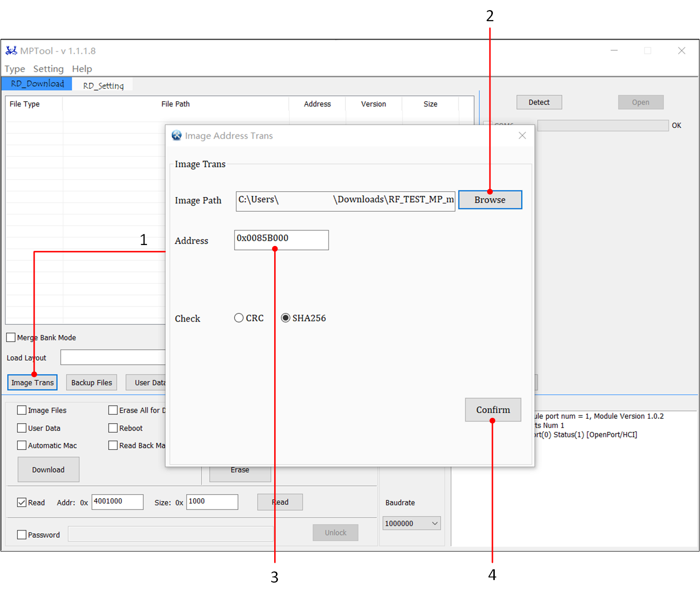Open the Help menu
This screenshot has height=596, width=700.
pyautogui.click(x=82, y=69)
